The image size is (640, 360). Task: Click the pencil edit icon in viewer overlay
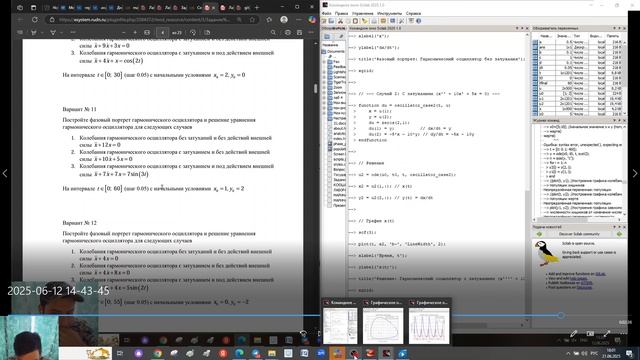[x=573, y=334]
